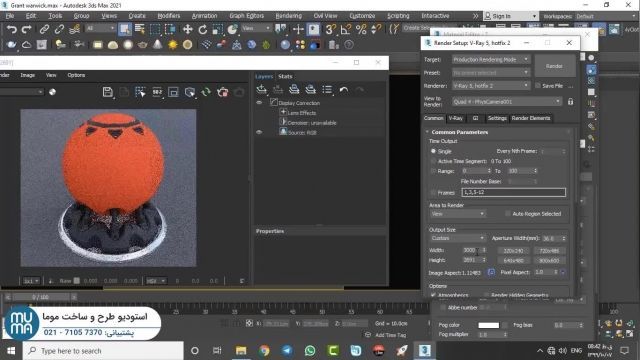Open the selection filter All dropdown
Screen dimensions: 640x360
101,28
